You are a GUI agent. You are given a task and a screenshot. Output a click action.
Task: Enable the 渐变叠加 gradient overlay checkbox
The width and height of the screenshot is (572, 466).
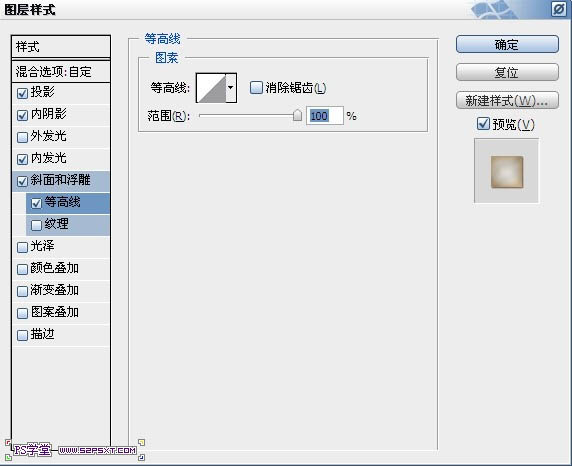22,291
